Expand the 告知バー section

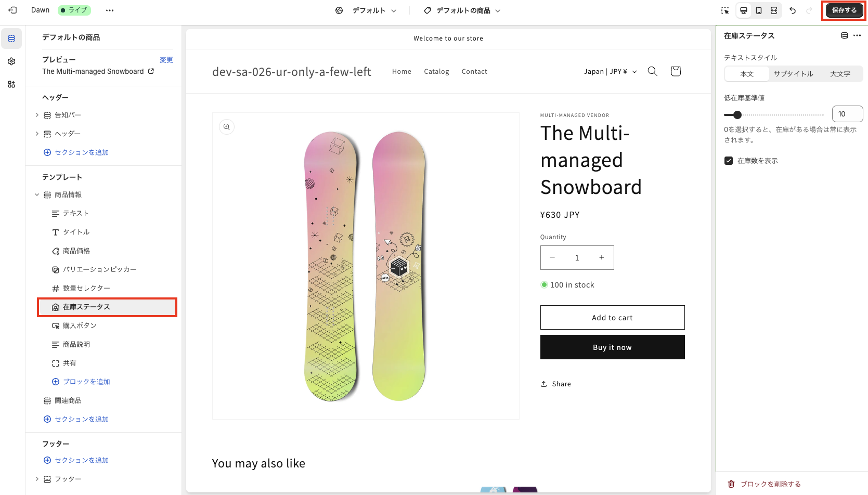pos(37,115)
